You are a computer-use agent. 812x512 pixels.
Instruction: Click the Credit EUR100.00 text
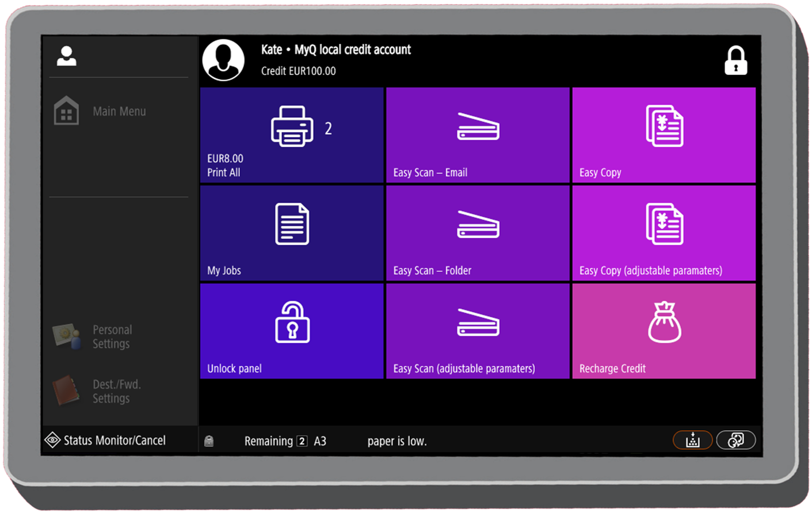tap(298, 71)
